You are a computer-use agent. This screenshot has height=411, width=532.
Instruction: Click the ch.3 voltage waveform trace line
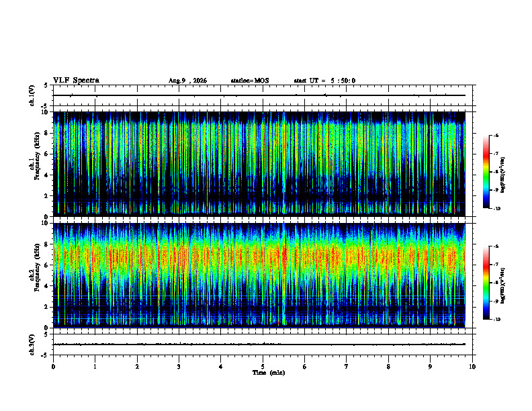pyautogui.click(x=259, y=345)
